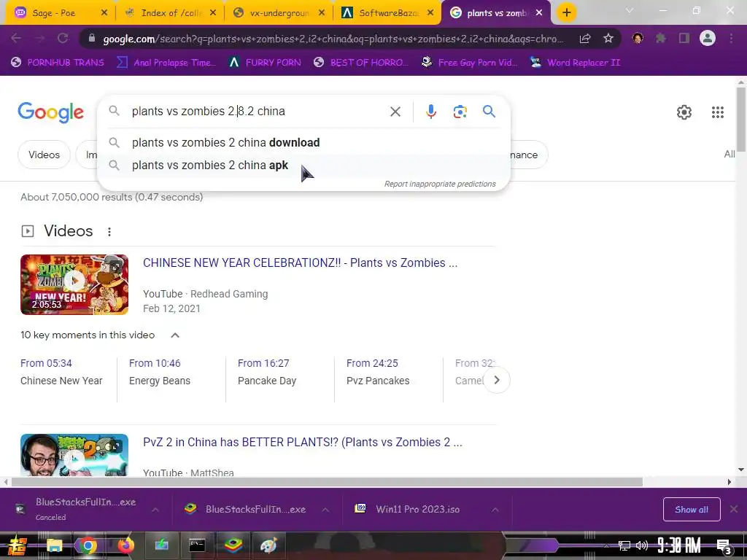Click Report inappropriate predictions
Image resolution: width=747 pixels, height=560 pixels.
pyautogui.click(x=440, y=184)
